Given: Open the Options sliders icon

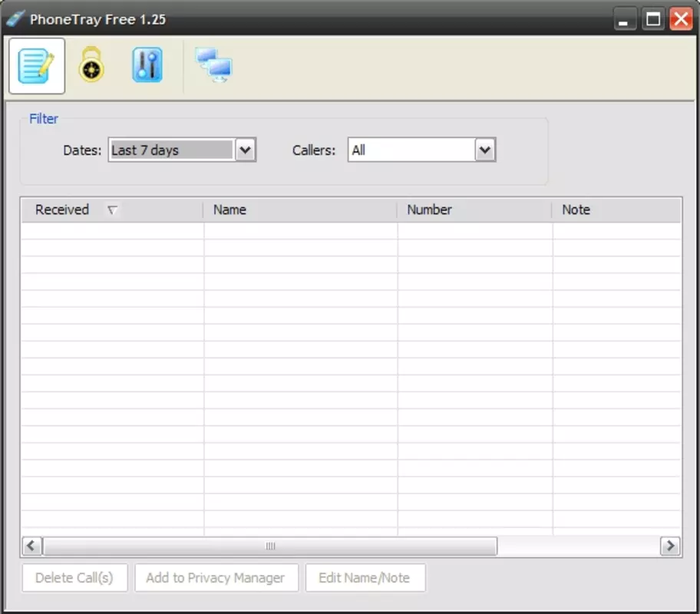Looking at the screenshot, I should [x=147, y=65].
